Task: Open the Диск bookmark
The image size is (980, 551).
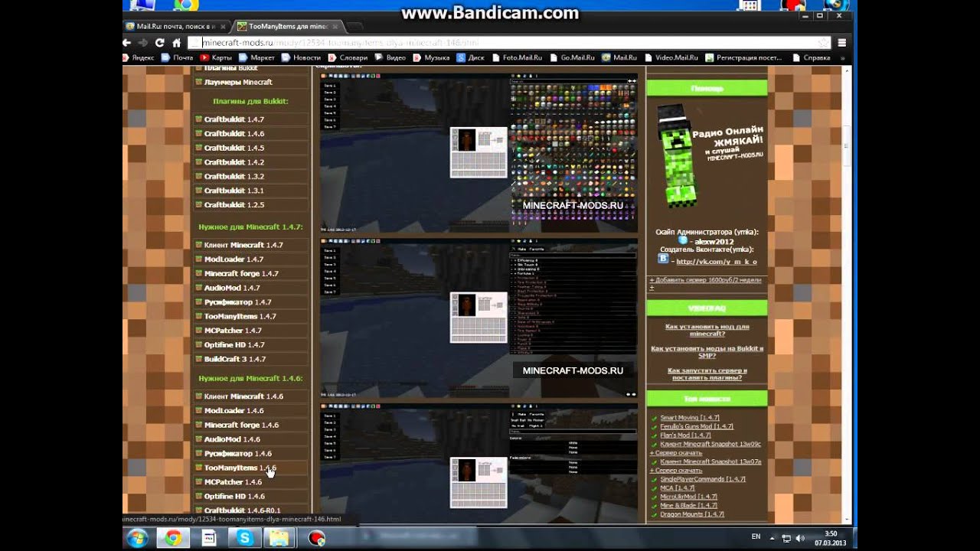Action: (472, 57)
